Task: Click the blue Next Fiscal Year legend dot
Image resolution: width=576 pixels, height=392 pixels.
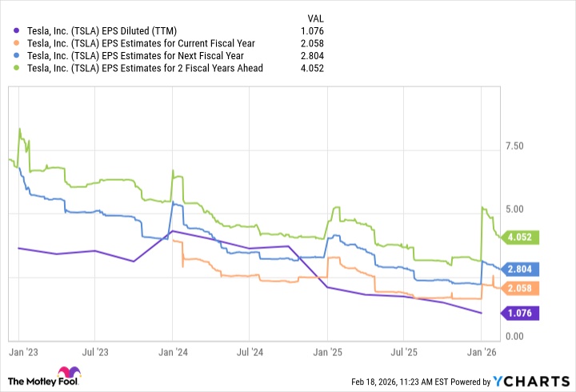Action: [x=18, y=56]
